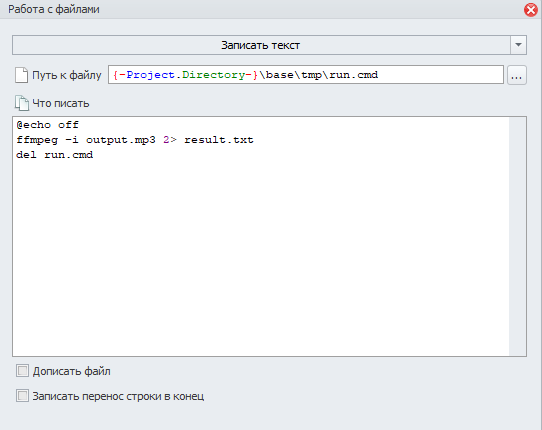The width and height of the screenshot is (542, 430).
Task: Click the pages icon beside Что писать
Action: click(22, 103)
